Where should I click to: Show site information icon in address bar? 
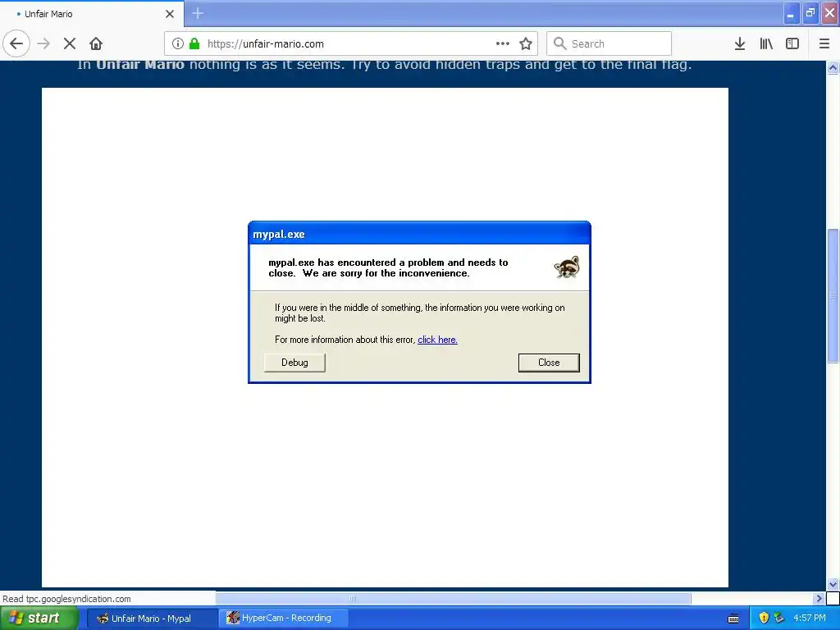click(178, 43)
